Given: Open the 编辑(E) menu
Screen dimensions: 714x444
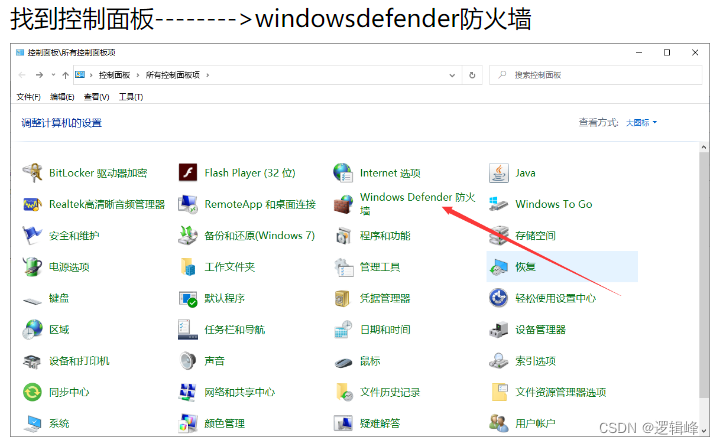Looking at the screenshot, I should (x=62, y=97).
